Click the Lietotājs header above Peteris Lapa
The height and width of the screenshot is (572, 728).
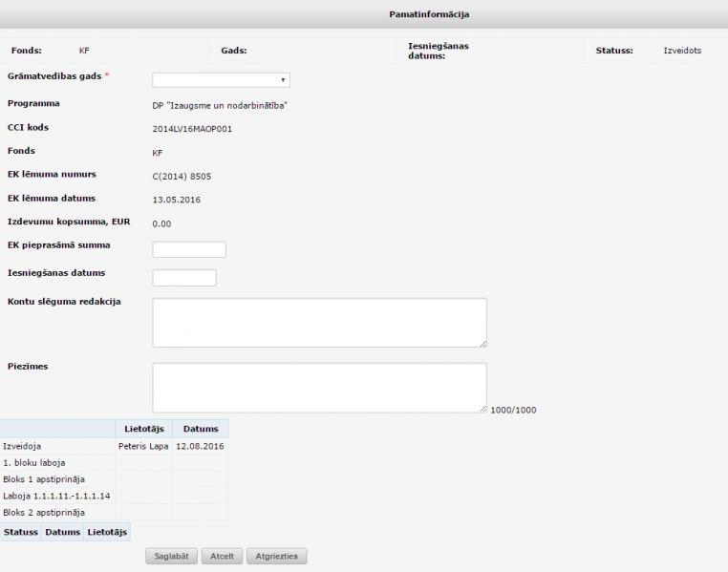click(143, 429)
